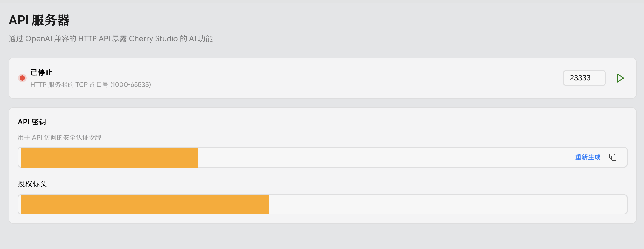
Task: Click the red stopped status indicator
Action: coord(22,78)
